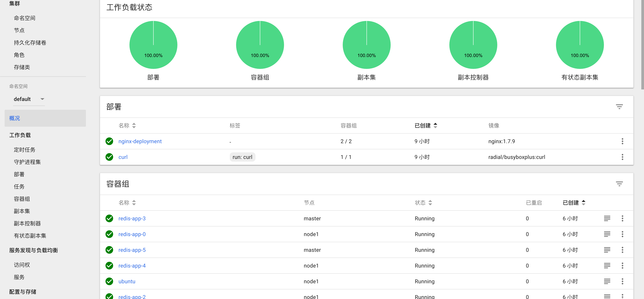Go to 节点 in the sidebar
The width and height of the screenshot is (644, 299).
19,30
